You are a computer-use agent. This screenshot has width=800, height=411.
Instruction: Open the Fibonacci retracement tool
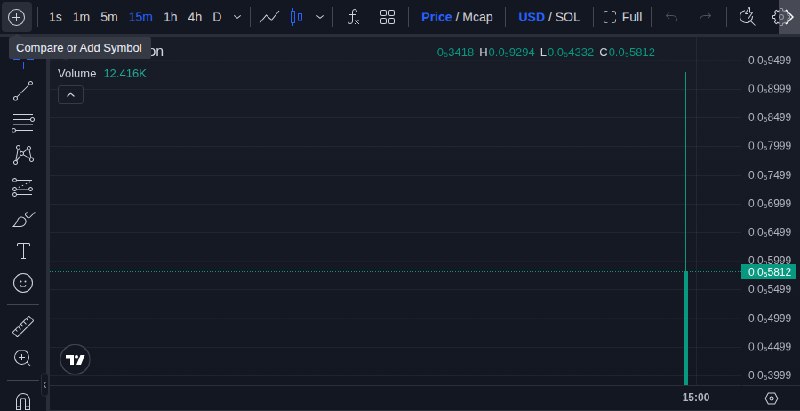(x=23, y=123)
